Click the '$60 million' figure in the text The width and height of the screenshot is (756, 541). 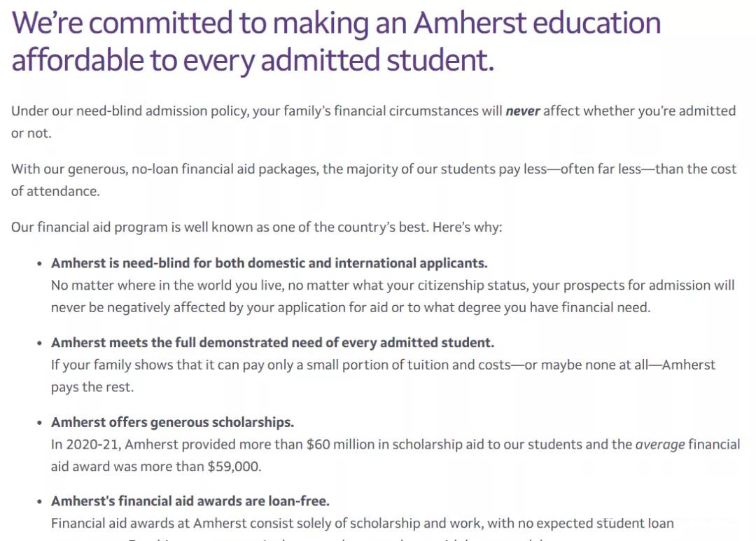pyautogui.click(x=340, y=444)
